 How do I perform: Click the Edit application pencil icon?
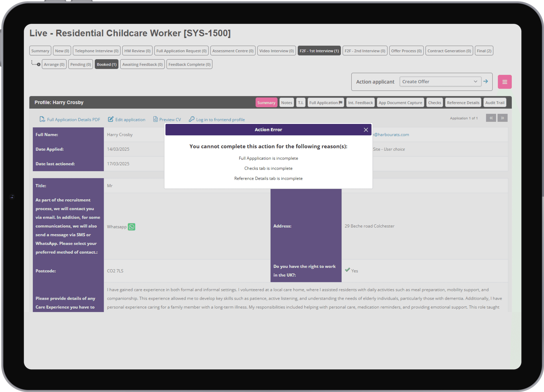[110, 119]
